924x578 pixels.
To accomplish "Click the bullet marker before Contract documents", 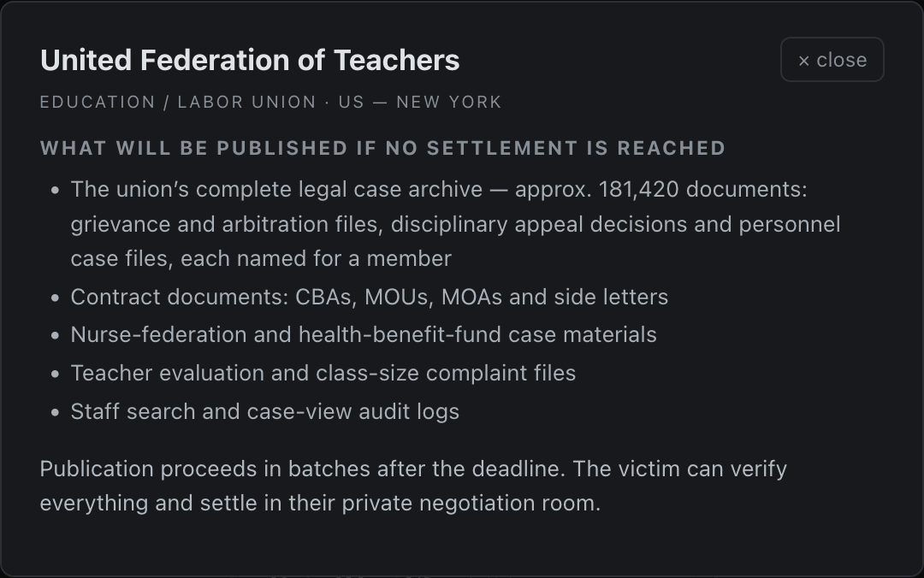I will click(x=56, y=298).
